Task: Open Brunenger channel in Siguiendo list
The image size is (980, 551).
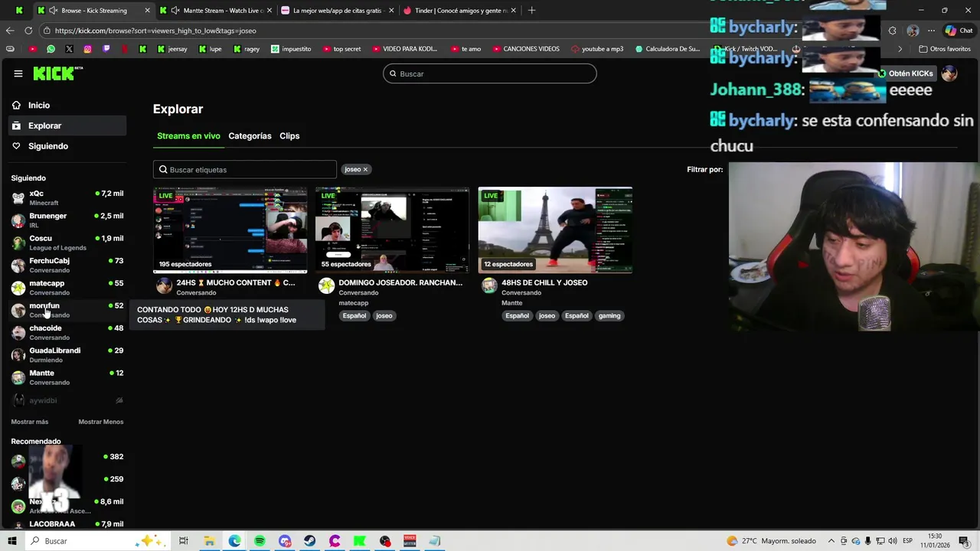Action: tap(67, 220)
